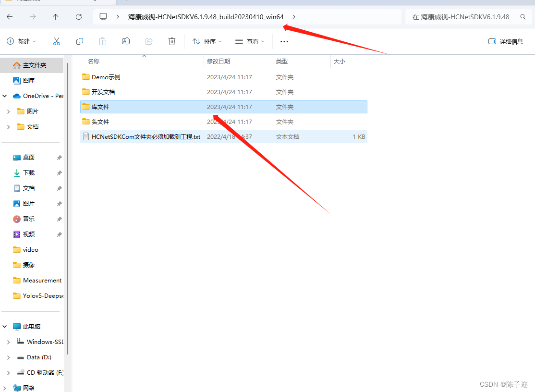Click the Cut scissors icon
This screenshot has width=535, height=392.
click(x=57, y=41)
